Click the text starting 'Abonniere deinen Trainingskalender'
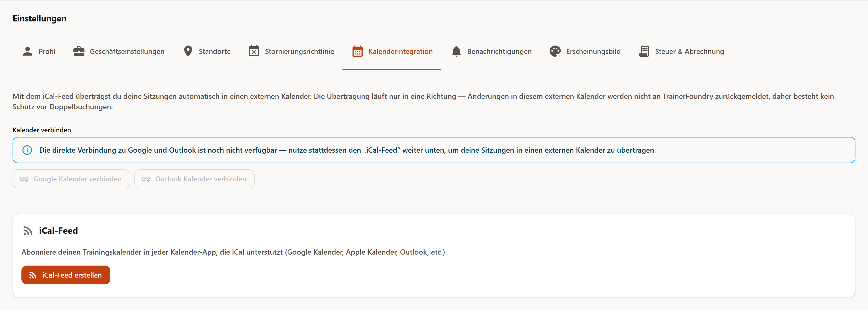Viewport: 868px width, 310px height. click(234, 252)
